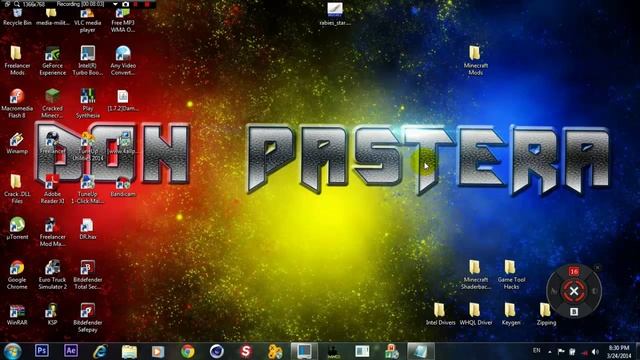Select the Freelancer Mod Manager shortcut

coord(52,232)
